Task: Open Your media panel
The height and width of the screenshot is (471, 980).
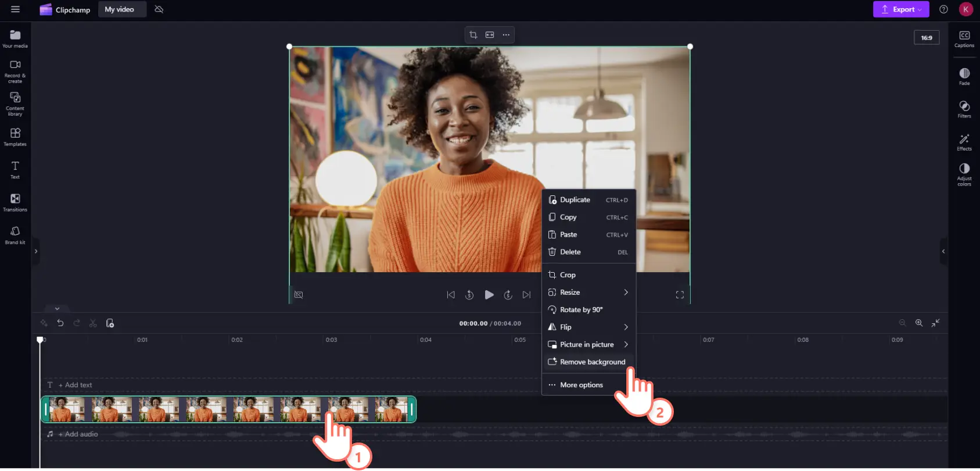Action: 15,39
